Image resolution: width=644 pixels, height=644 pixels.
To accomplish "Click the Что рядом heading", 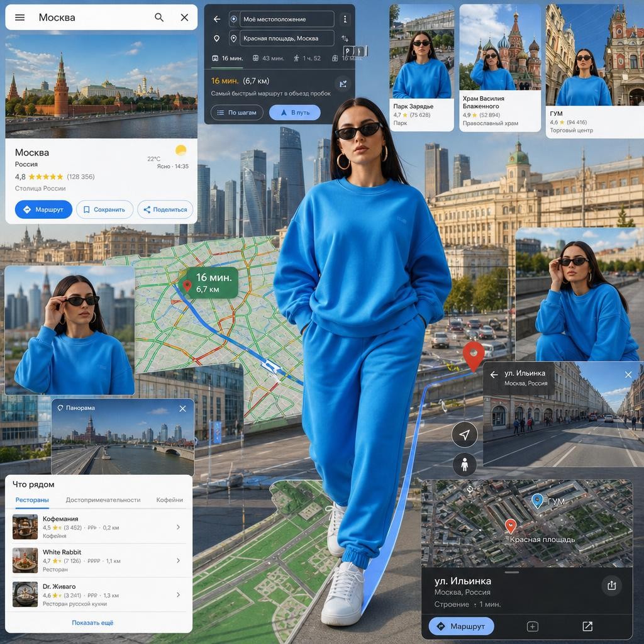I will tap(33, 484).
